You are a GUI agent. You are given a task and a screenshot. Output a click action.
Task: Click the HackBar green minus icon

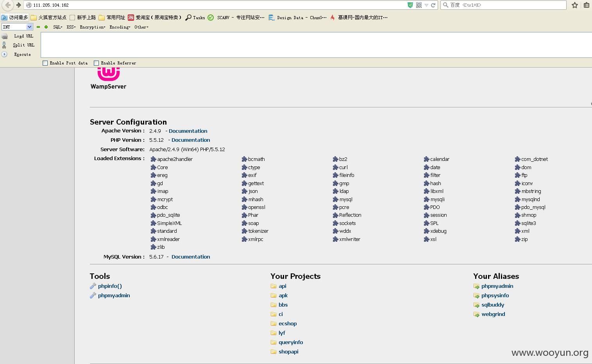point(38,27)
